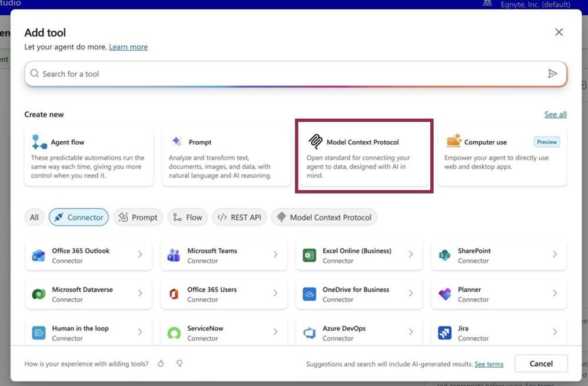Click the thumbs down feedback icon
The height and width of the screenshot is (386, 588).
tap(180, 364)
